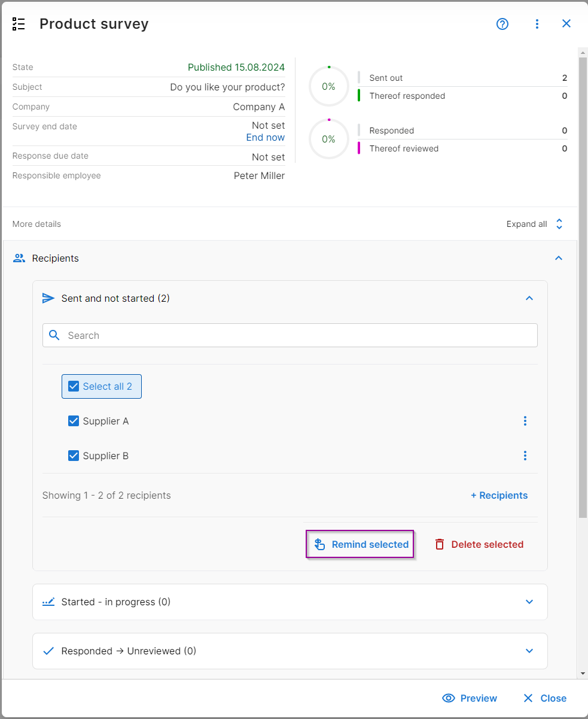The height and width of the screenshot is (719, 588).
Task: Click the Thereof responded label
Action: pyautogui.click(x=407, y=96)
